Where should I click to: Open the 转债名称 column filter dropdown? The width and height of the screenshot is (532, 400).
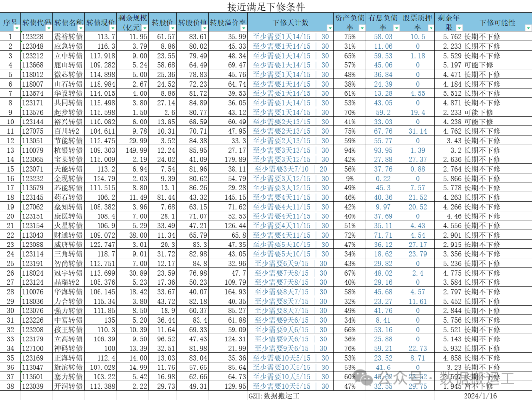click(x=80, y=28)
